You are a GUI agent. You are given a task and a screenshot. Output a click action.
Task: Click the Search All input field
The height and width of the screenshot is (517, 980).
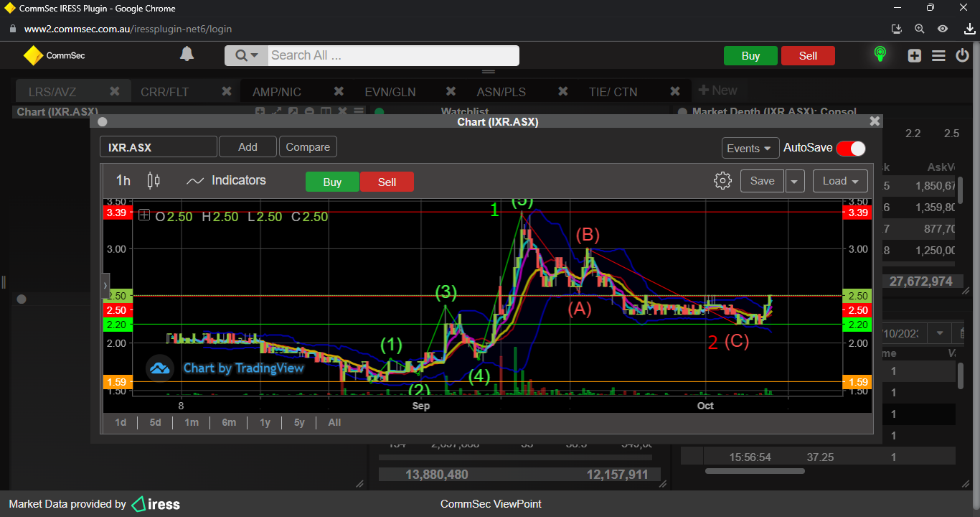coord(393,55)
